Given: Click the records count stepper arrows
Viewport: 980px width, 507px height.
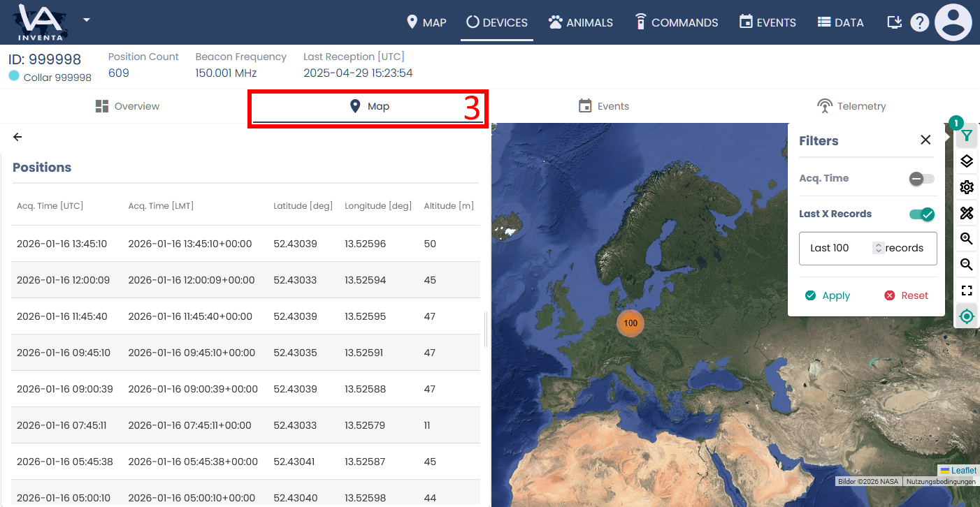Looking at the screenshot, I should tap(879, 248).
